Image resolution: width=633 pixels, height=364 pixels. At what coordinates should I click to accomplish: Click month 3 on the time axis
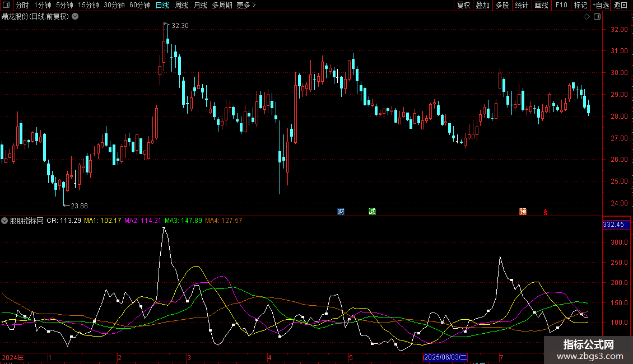[x=189, y=357]
